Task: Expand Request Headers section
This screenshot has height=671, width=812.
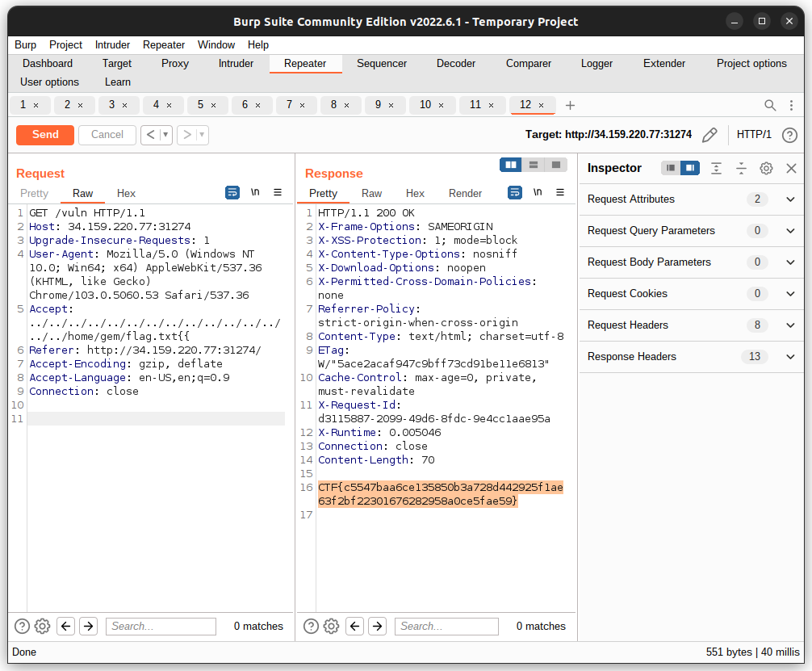Action: (x=790, y=325)
